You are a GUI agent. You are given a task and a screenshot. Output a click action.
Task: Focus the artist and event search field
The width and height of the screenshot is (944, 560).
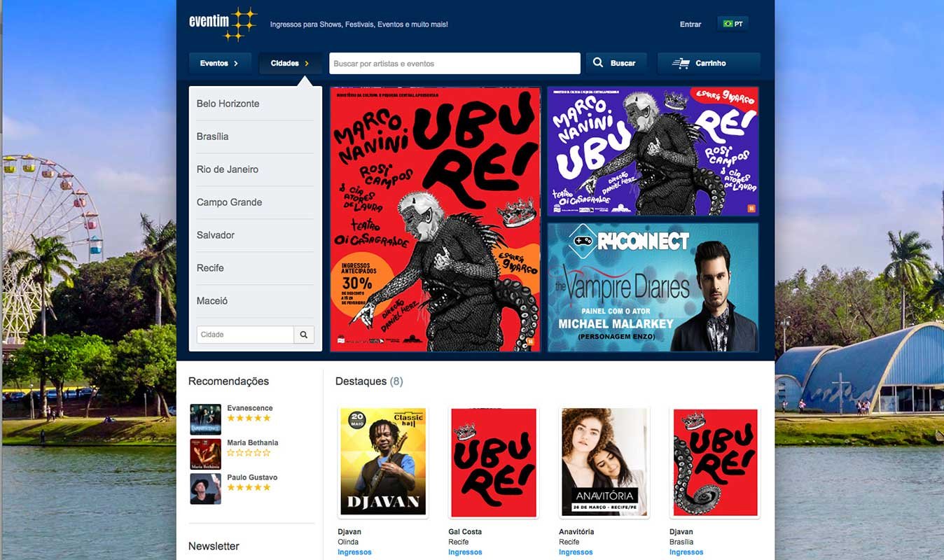[x=454, y=63]
